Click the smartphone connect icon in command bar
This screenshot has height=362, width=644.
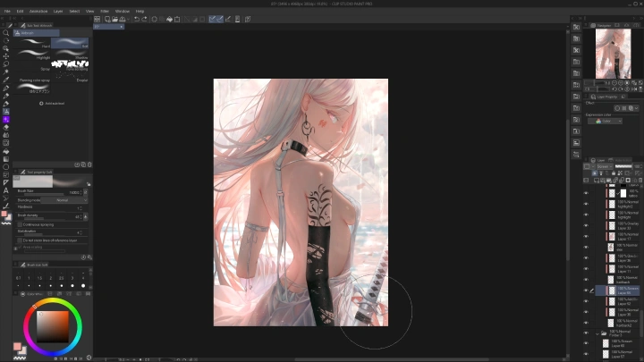(x=237, y=20)
